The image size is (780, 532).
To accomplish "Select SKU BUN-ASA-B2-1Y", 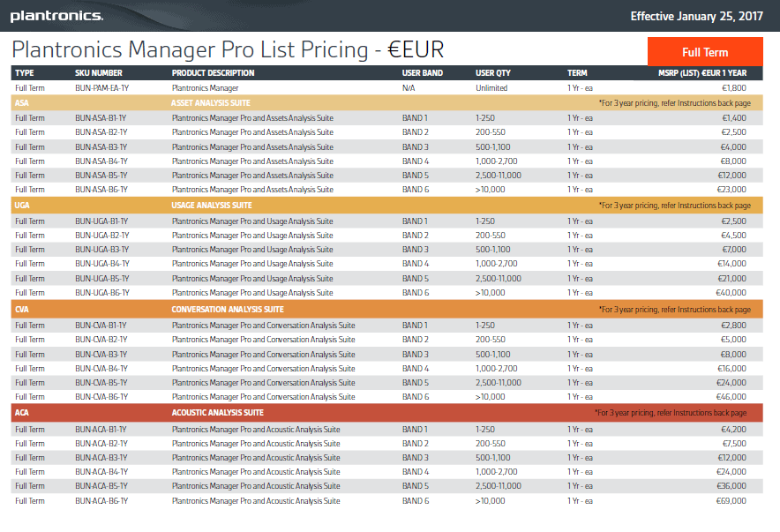I will pyautogui.click(x=101, y=132).
